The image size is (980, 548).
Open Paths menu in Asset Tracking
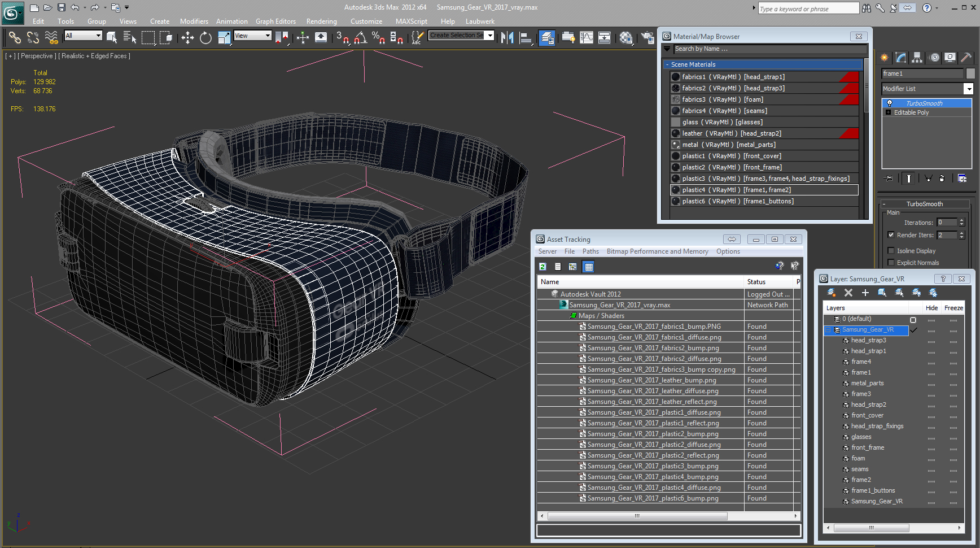(x=590, y=251)
